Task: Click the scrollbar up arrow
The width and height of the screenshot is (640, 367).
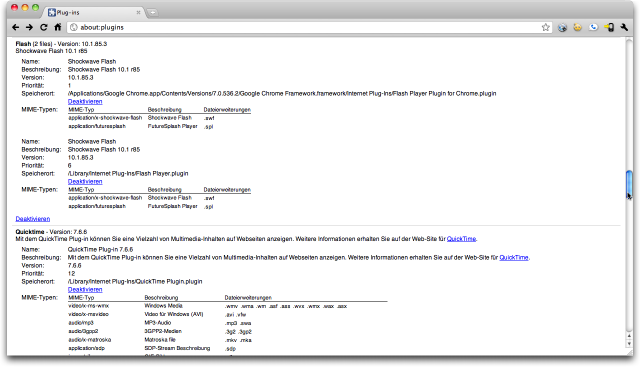Action: (629, 336)
